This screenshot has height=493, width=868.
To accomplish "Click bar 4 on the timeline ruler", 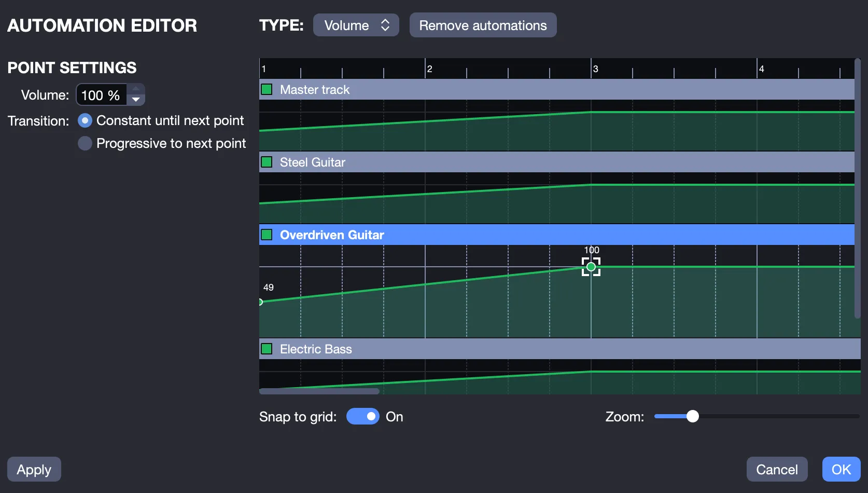I will click(761, 69).
